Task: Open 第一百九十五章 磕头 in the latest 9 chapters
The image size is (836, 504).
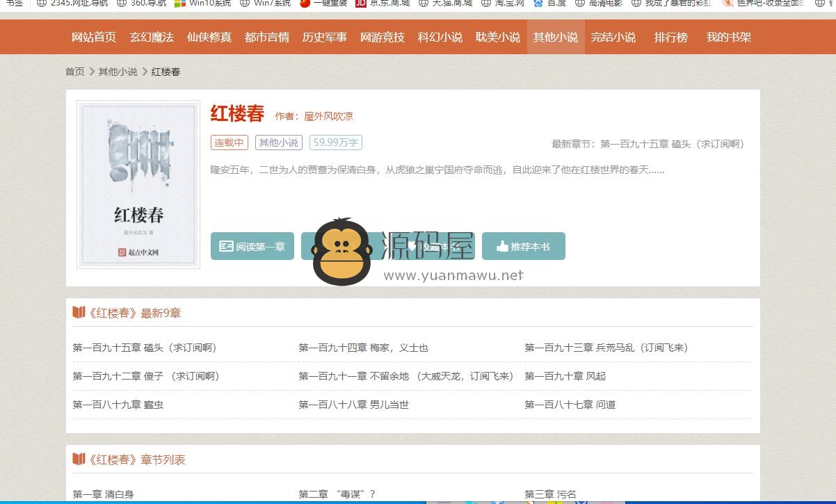Action: (x=145, y=348)
